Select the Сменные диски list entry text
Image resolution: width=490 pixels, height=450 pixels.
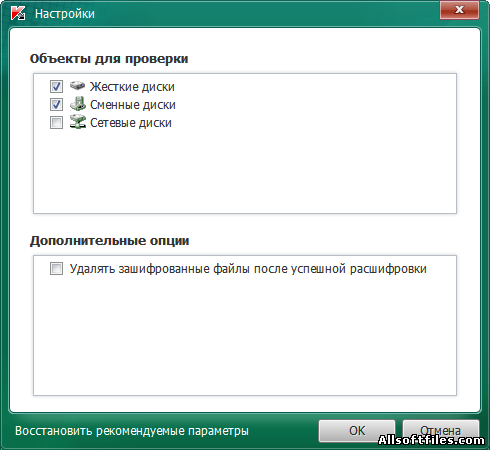click(133, 105)
